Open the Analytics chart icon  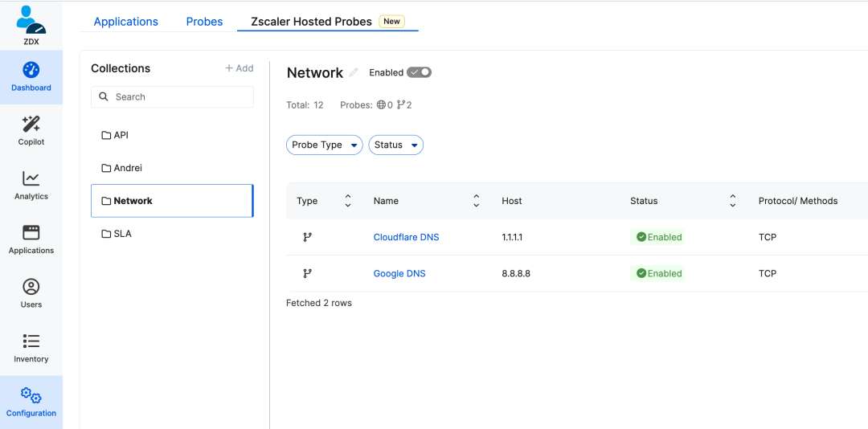tap(31, 178)
